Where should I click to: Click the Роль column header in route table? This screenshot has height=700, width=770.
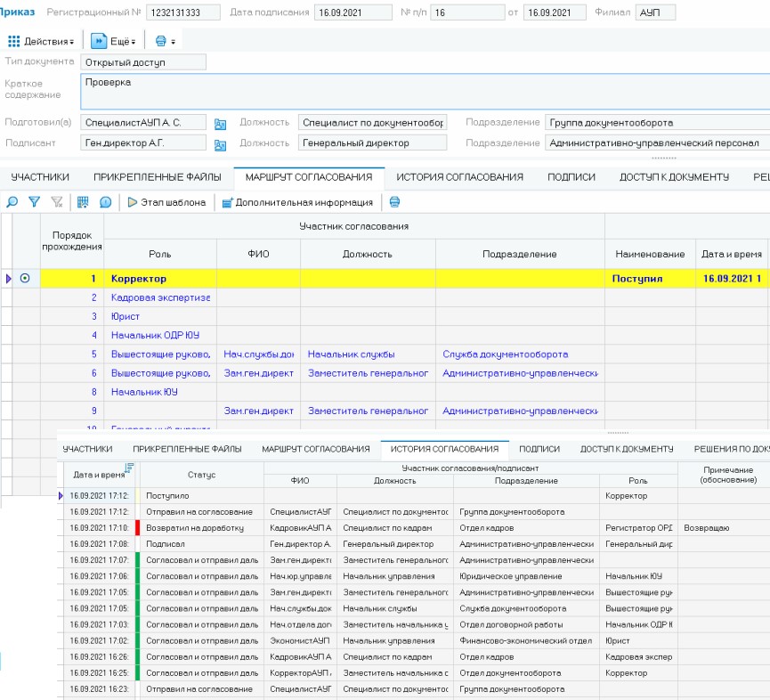pos(160,254)
